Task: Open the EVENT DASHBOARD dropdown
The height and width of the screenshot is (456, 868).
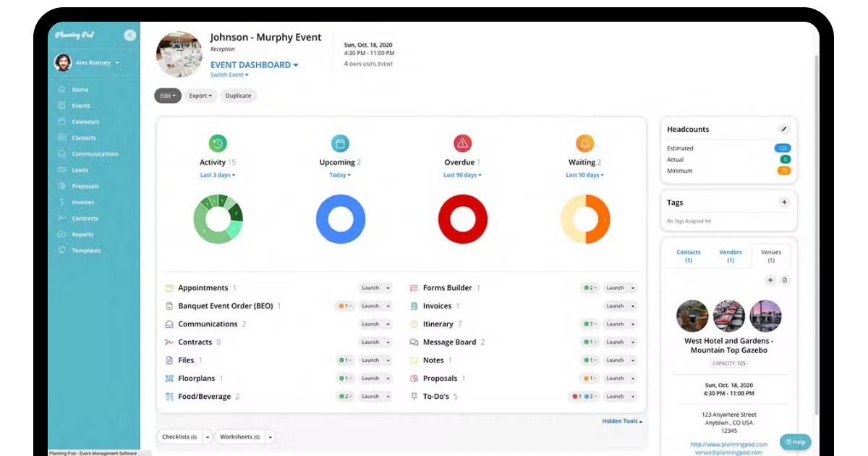Action: point(255,64)
